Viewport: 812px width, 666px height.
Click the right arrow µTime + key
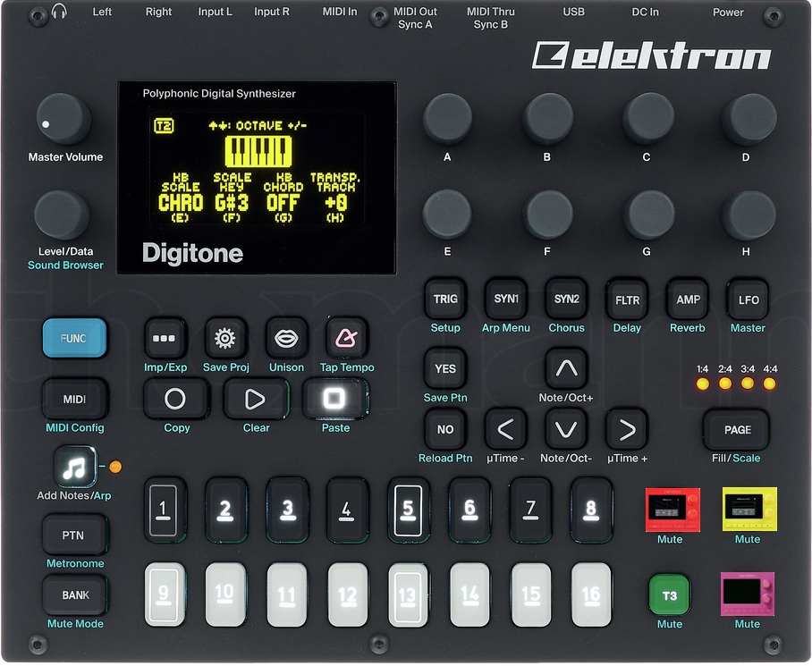click(x=627, y=429)
